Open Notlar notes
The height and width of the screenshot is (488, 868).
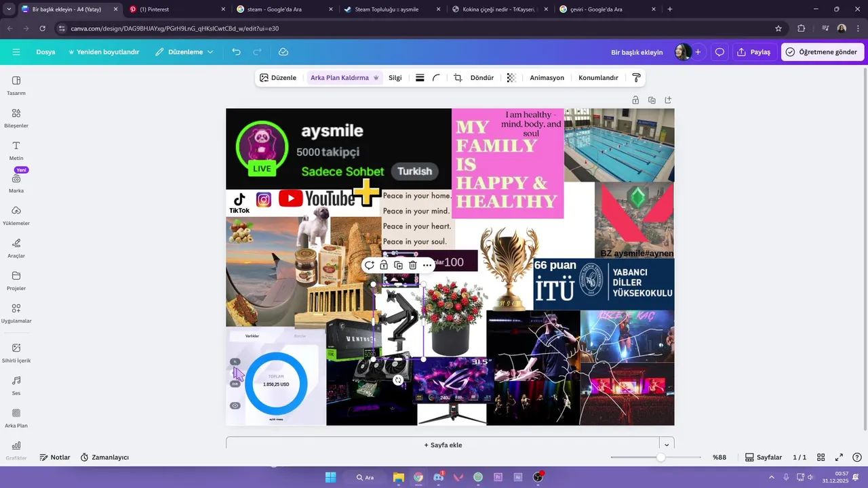coord(55,457)
